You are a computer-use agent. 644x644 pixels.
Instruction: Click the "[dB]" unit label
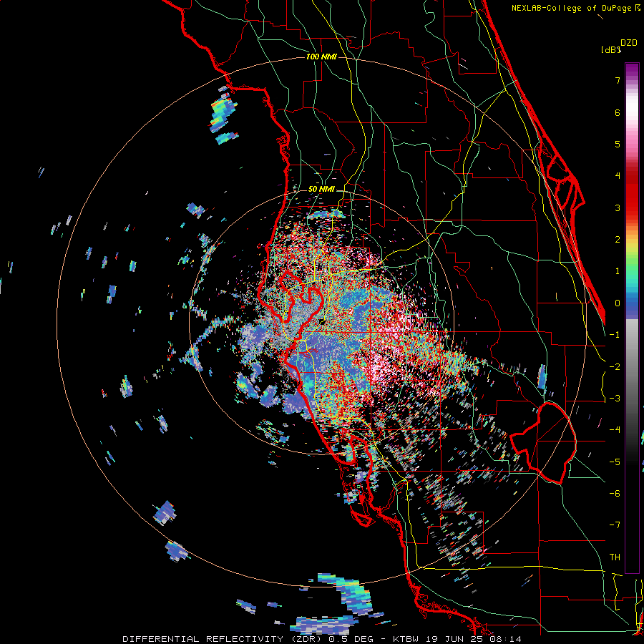pos(611,50)
